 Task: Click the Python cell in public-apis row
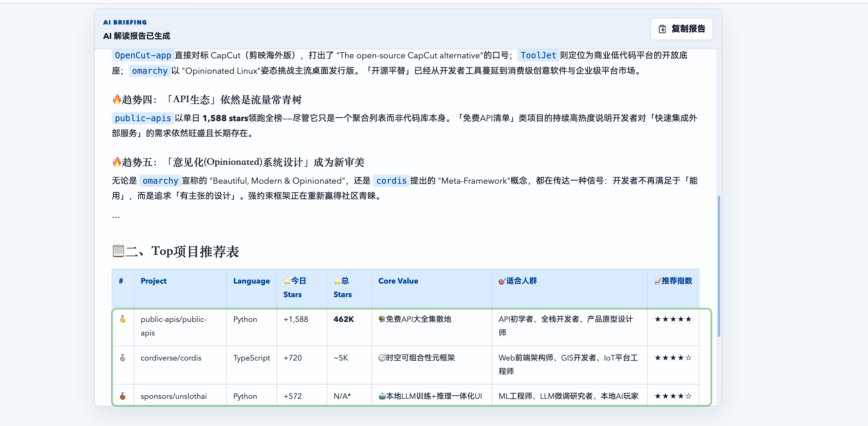[251, 326]
